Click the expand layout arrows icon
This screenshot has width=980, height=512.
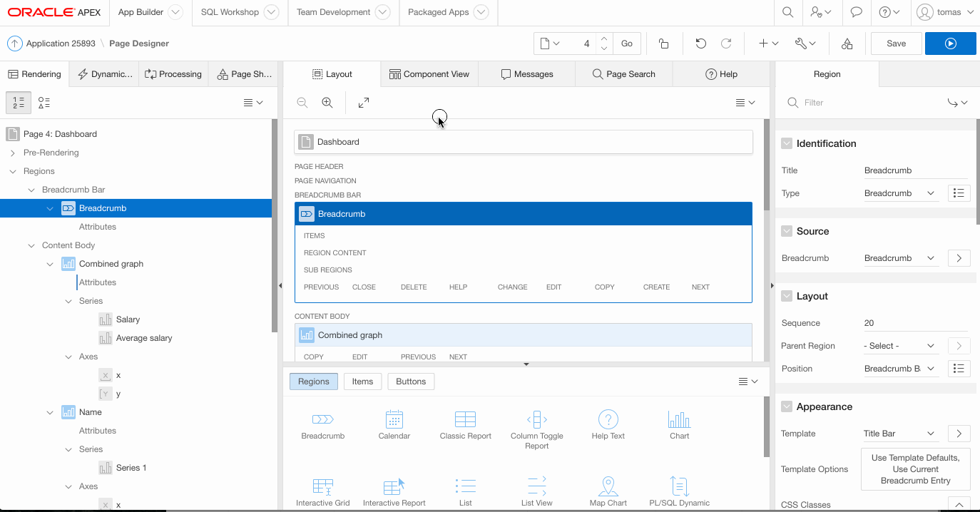click(x=364, y=103)
